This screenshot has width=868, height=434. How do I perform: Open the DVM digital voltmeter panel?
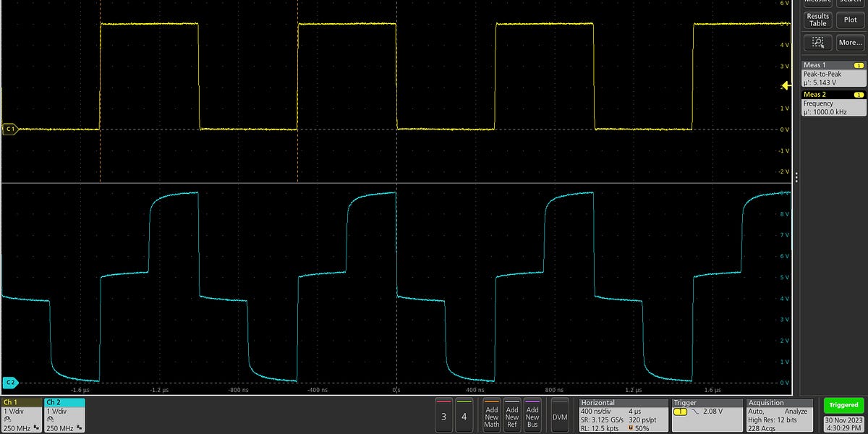pos(558,416)
